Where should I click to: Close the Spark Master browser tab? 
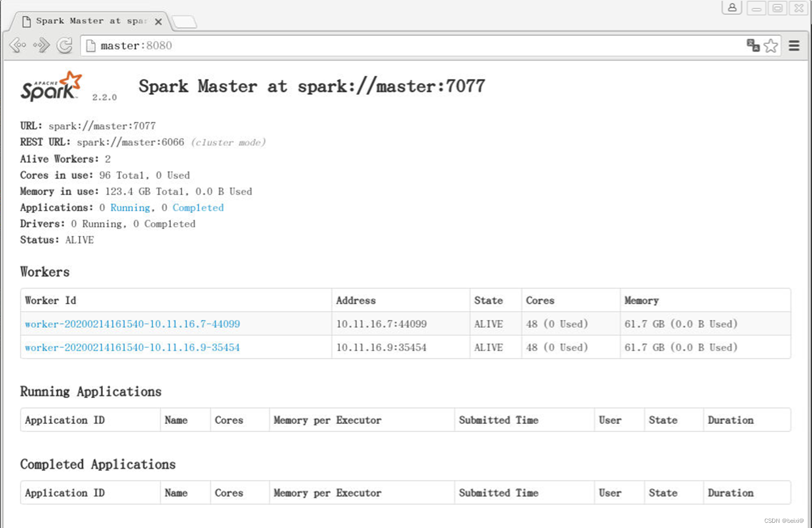click(158, 22)
